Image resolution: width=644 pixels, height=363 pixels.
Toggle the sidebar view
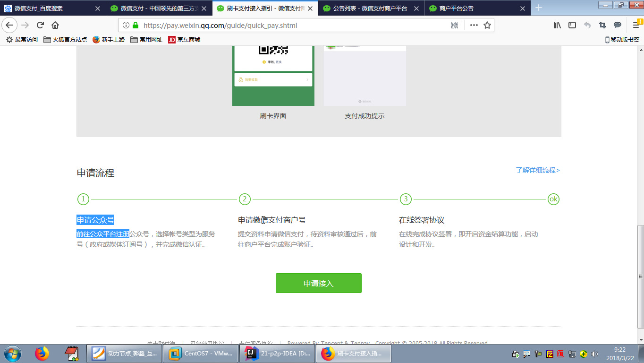point(572,25)
